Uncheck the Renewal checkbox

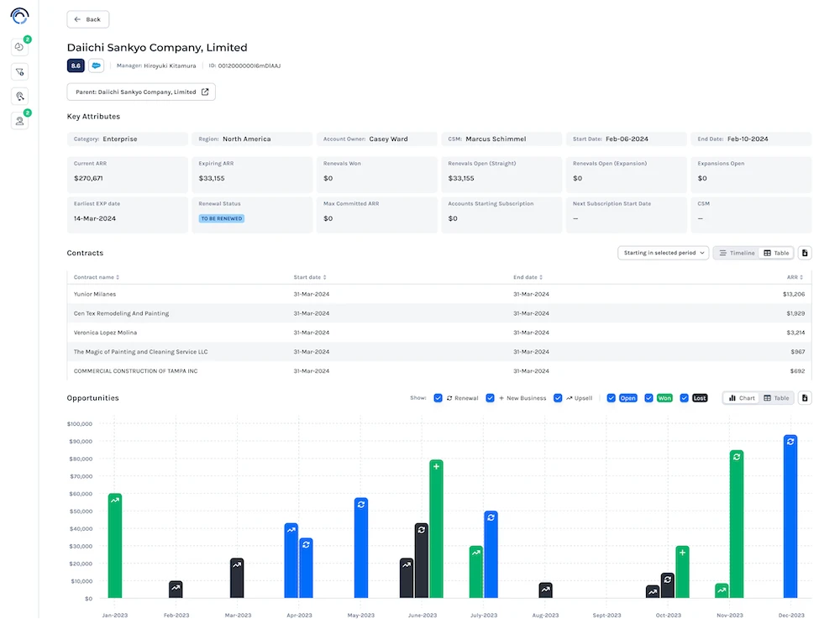point(438,398)
